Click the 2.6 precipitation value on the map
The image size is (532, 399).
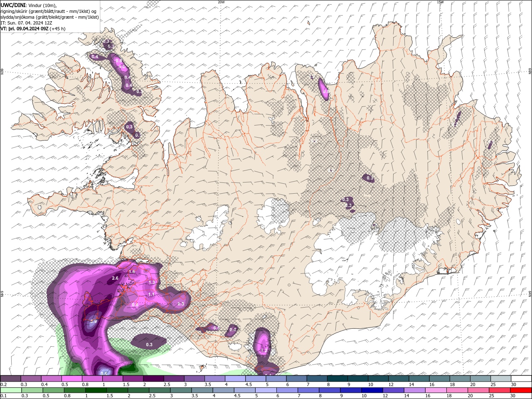[116, 278]
